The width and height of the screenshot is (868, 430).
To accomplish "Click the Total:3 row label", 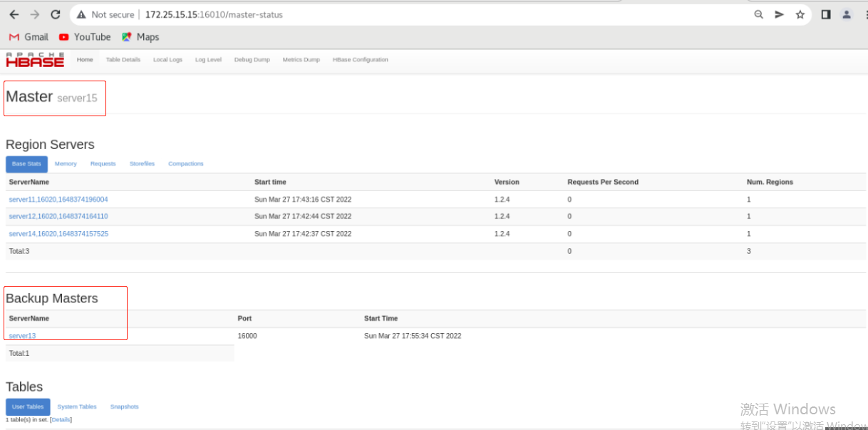I will tap(19, 251).
